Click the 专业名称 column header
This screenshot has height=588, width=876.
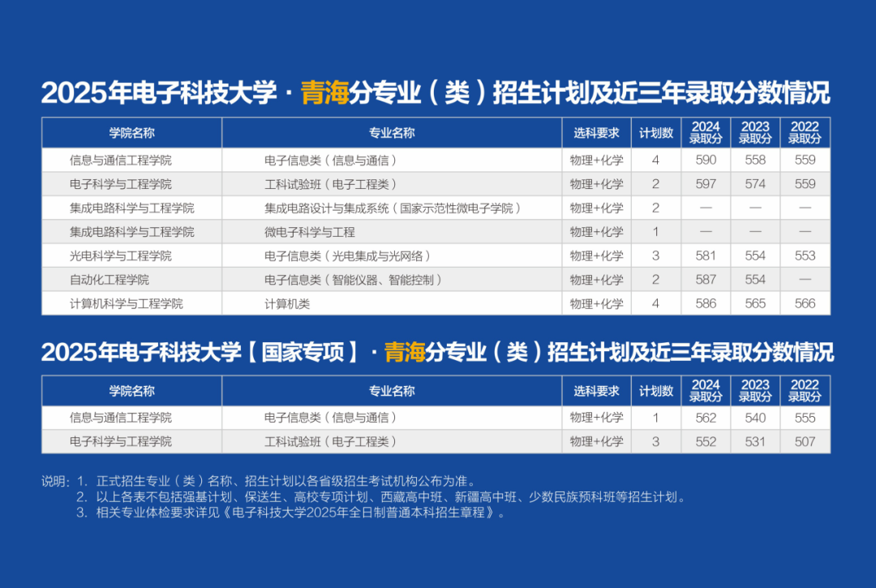(x=393, y=133)
